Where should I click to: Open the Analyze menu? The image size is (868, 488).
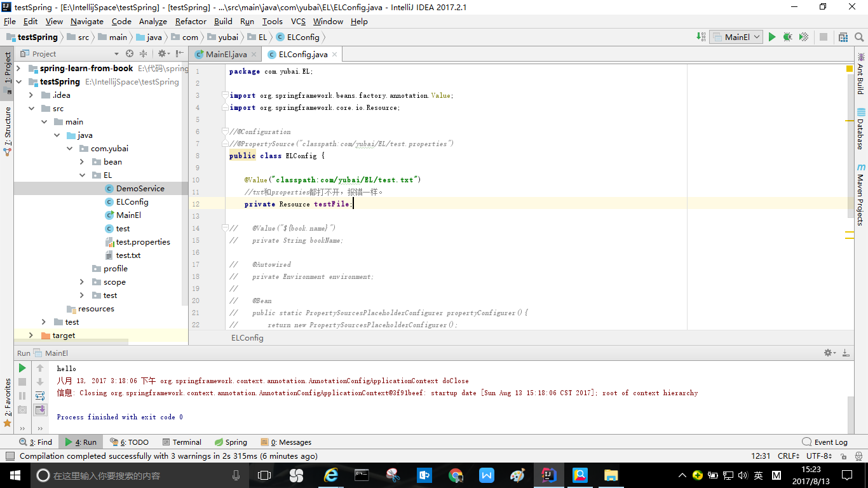(153, 22)
